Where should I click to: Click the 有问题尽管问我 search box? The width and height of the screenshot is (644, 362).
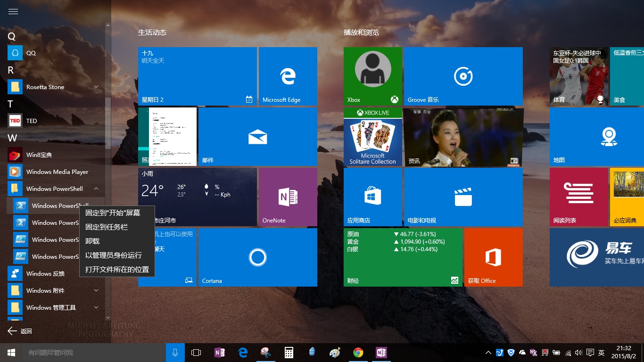click(x=94, y=353)
